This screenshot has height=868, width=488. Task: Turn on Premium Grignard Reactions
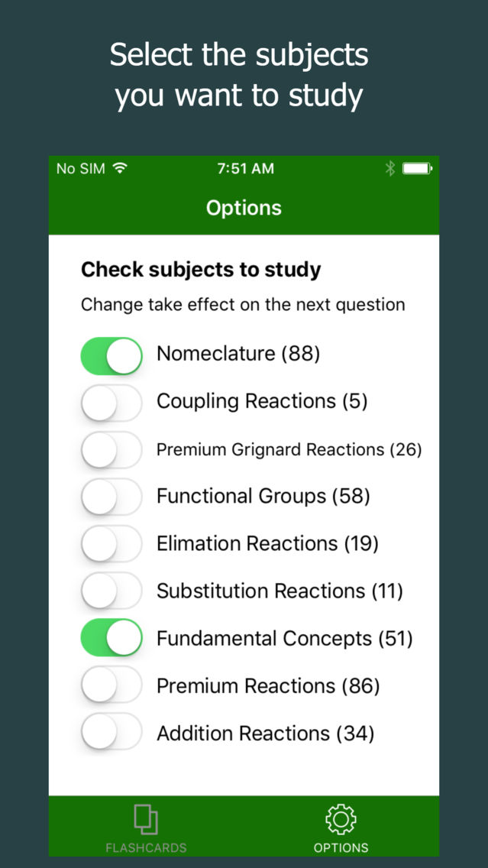tap(111, 450)
